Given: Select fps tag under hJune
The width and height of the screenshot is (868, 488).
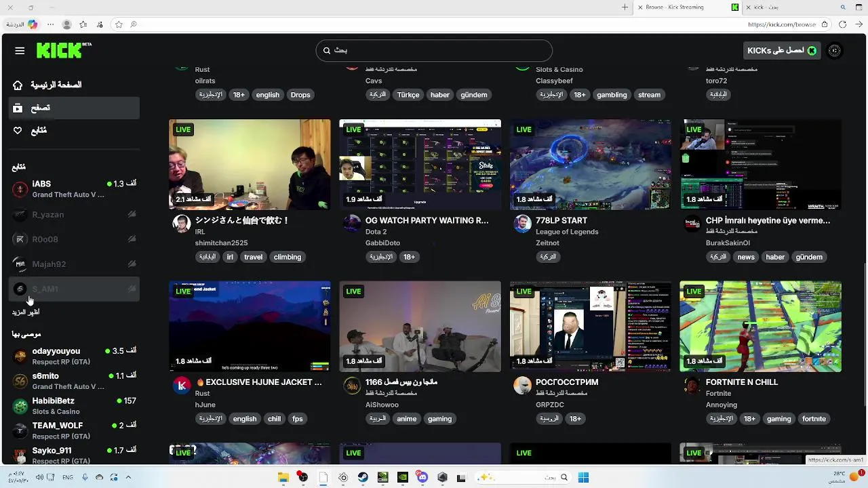Looking at the screenshot, I should click(x=298, y=419).
